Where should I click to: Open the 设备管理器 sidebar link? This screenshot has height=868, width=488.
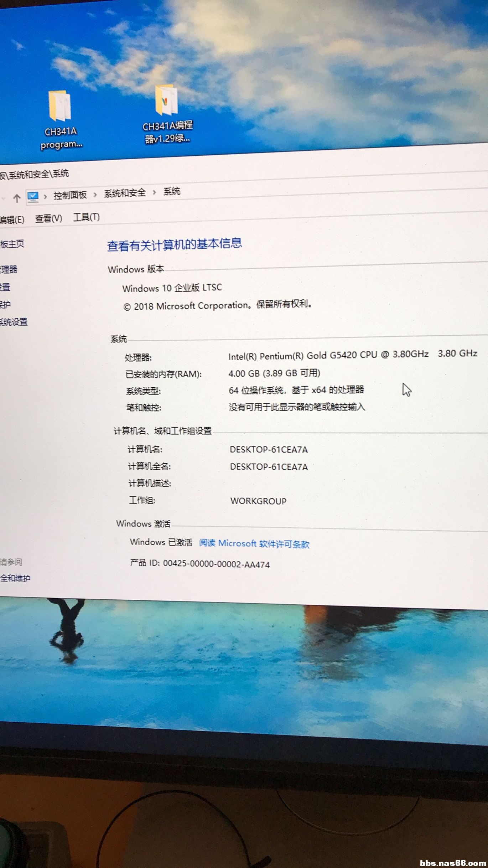click(x=9, y=269)
